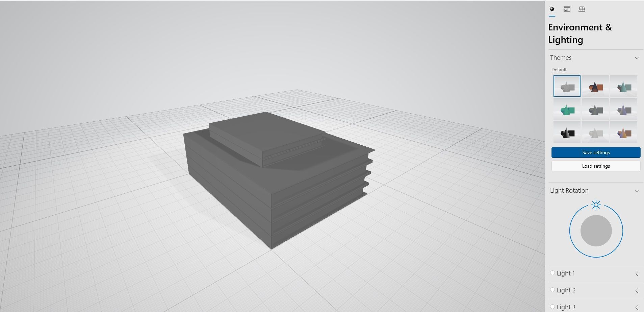Collapse the Themes section chevron
644x312 pixels.
[x=637, y=58]
